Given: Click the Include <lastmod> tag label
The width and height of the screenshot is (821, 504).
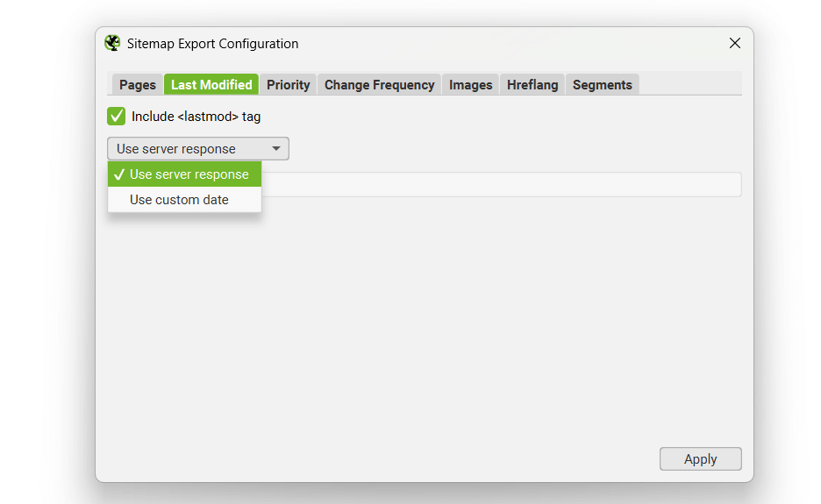Looking at the screenshot, I should click(x=196, y=117).
